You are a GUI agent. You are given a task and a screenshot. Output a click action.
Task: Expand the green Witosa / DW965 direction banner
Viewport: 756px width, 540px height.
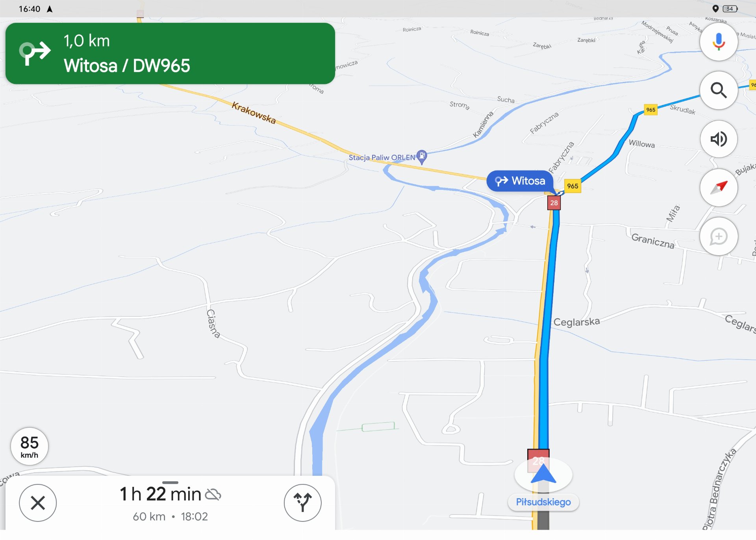pos(170,54)
